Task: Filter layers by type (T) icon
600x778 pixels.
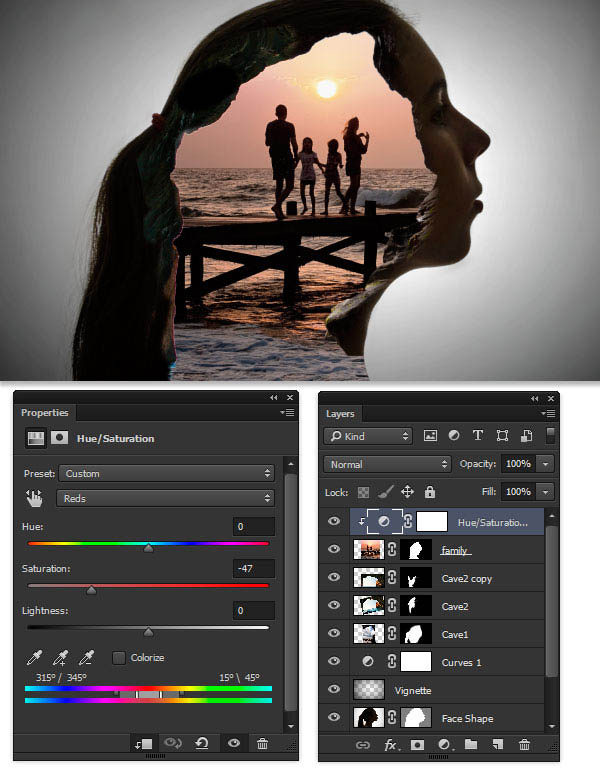Action: tap(477, 436)
